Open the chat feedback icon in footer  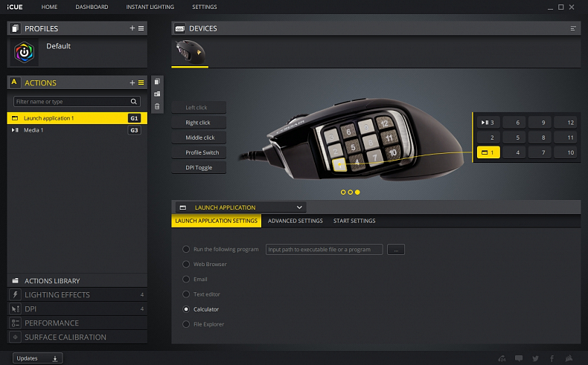519,358
